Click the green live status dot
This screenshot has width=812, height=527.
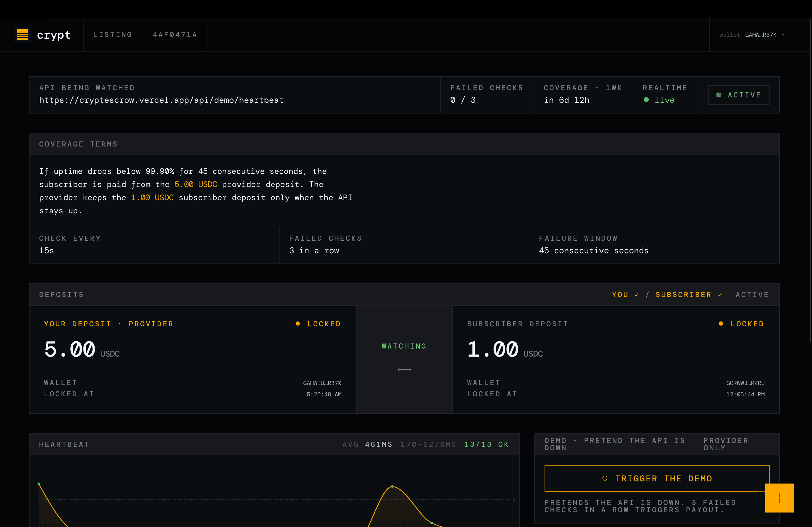(646, 100)
